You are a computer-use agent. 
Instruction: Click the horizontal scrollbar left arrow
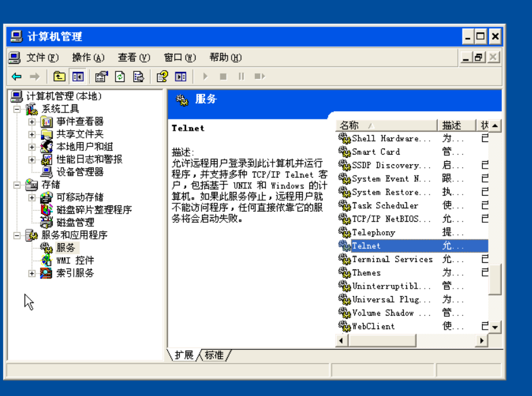click(341, 340)
